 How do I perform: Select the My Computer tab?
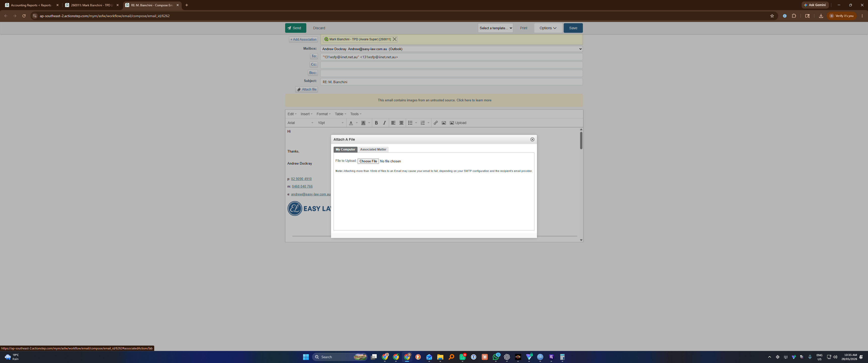[345, 149]
